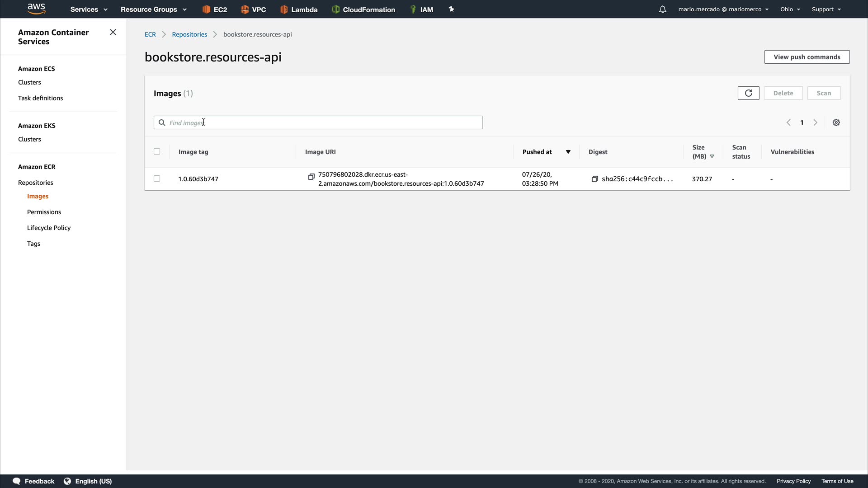868x488 pixels.
Task: Open the Ohio region dropdown
Action: 790,9
